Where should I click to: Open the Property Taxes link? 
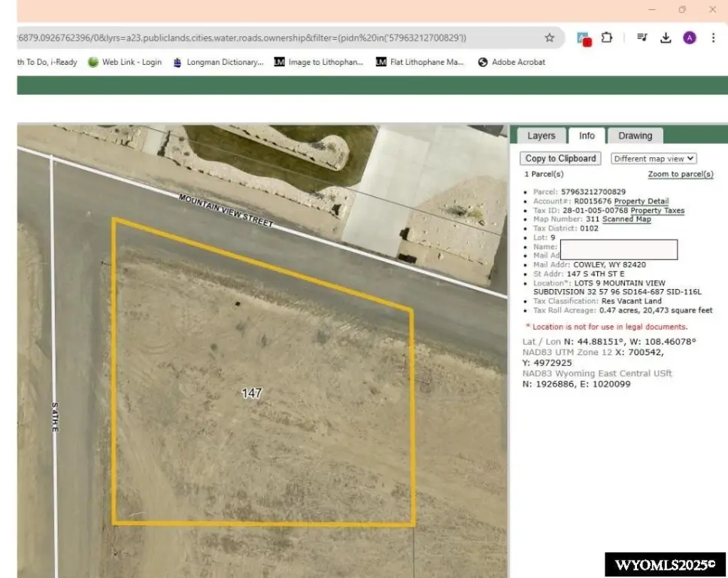(x=657, y=211)
